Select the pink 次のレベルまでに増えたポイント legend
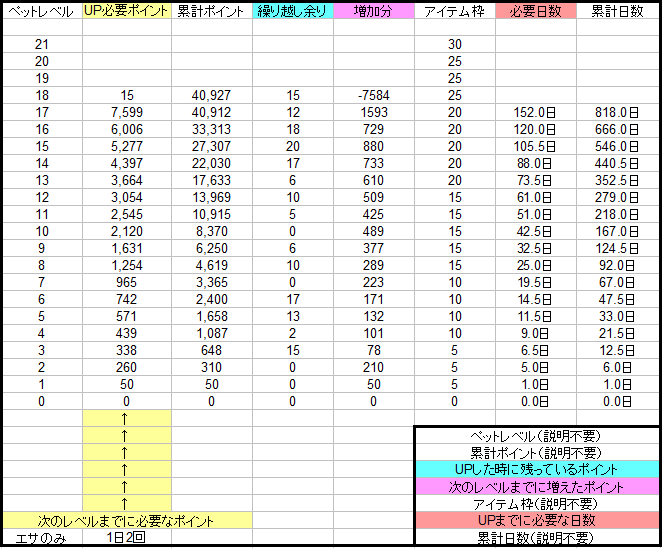The image size is (662, 548). 536,486
